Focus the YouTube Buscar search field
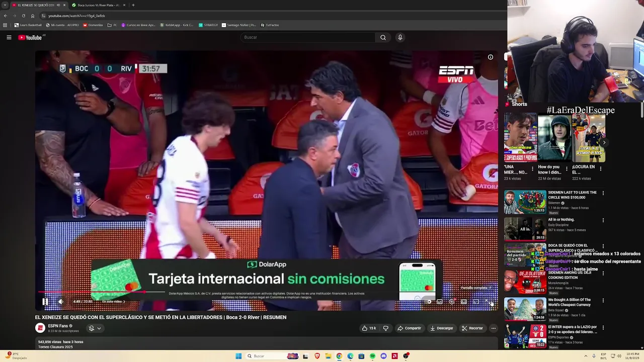Screen dimensions: 644x362 308,37
